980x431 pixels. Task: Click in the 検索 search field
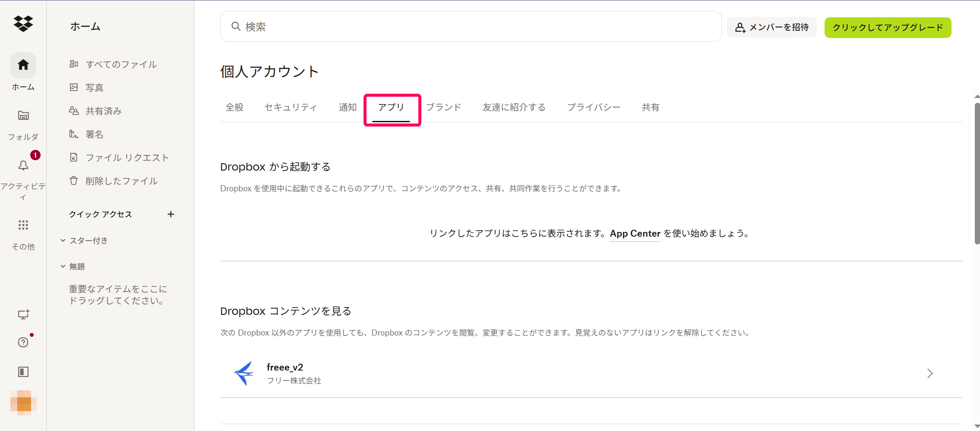tap(471, 26)
